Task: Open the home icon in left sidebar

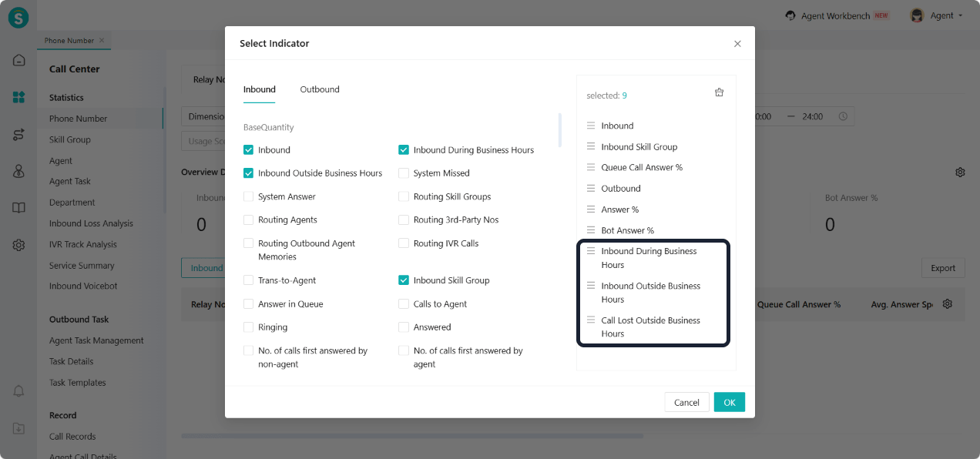Action: (x=19, y=60)
